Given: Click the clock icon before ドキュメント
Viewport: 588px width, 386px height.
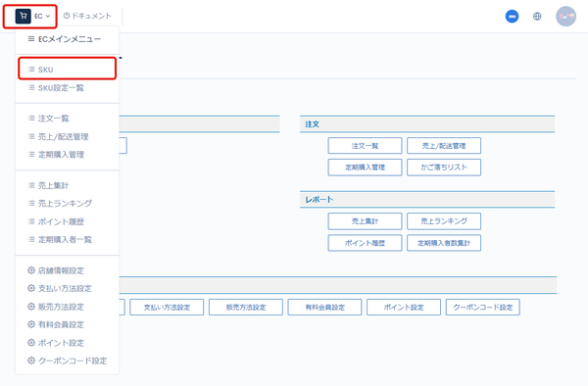Looking at the screenshot, I should point(67,16).
